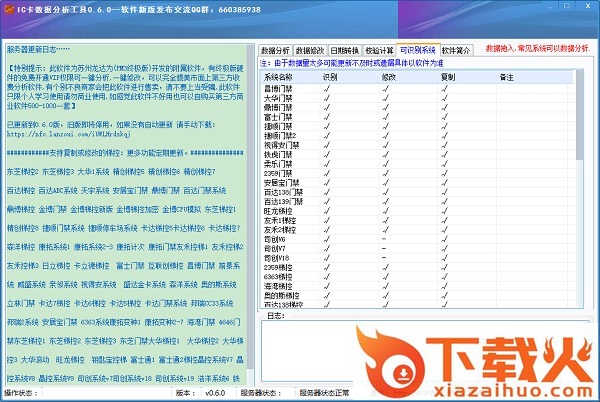Click the 服务器状态正常 status text

coord(324,393)
